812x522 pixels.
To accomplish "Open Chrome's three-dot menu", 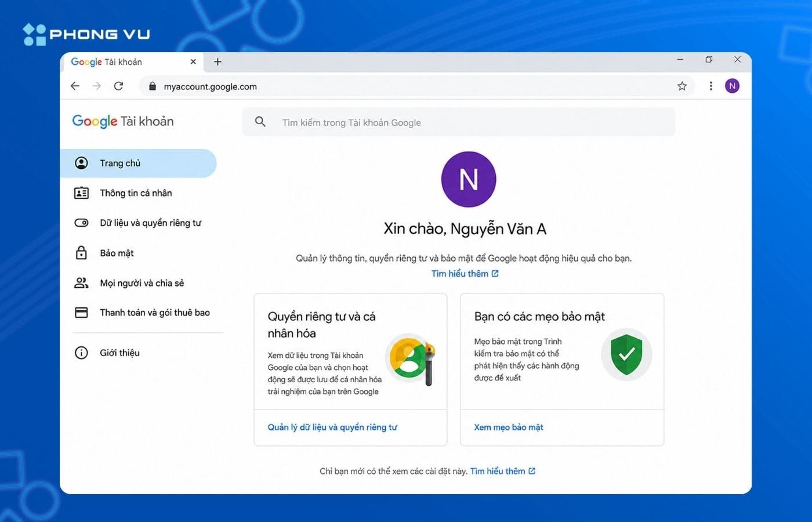I will point(710,86).
